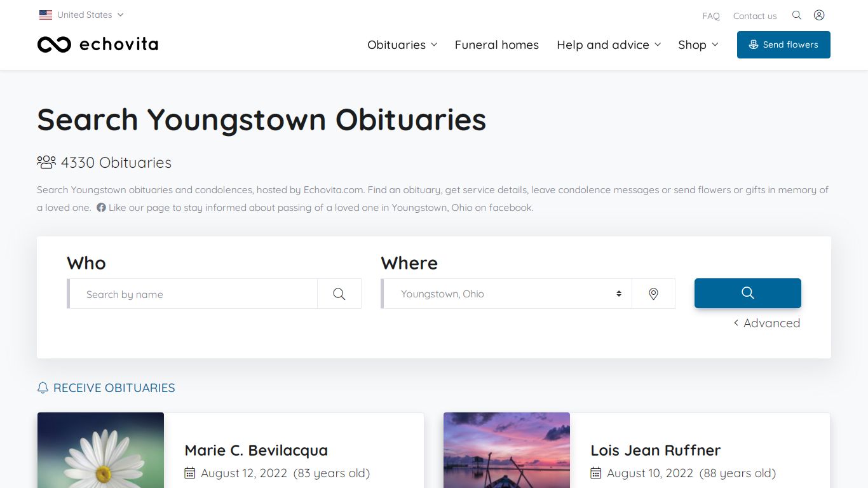Click the people icon beside 4330 Obituaries
This screenshot has width=868, height=488.
tap(46, 162)
